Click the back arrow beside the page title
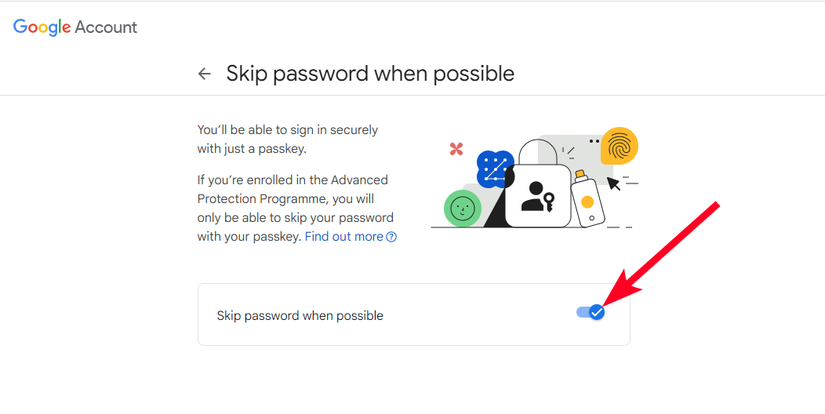 [204, 74]
